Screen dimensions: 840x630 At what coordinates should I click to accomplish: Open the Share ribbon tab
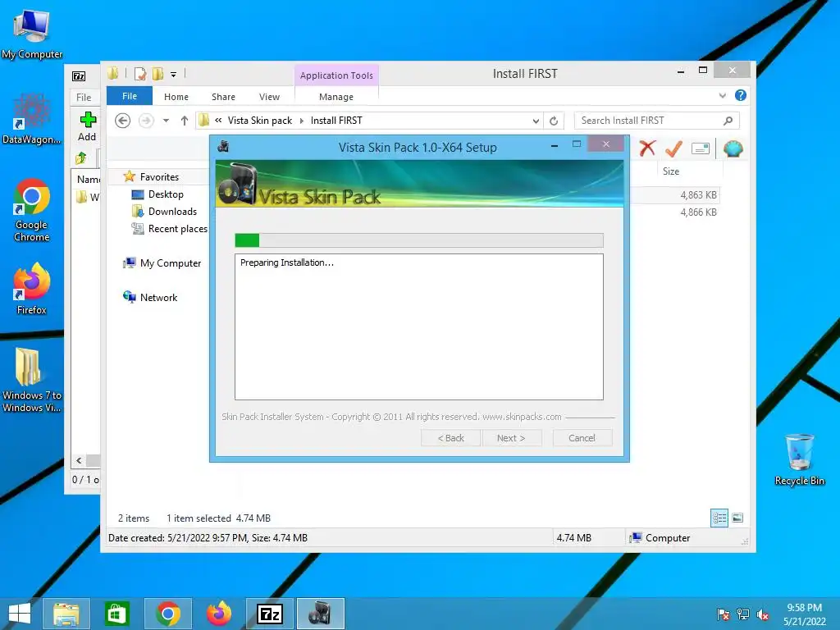tap(223, 97)
